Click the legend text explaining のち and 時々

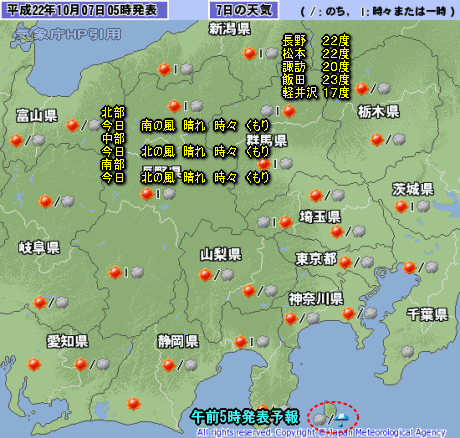pos(377,12)
